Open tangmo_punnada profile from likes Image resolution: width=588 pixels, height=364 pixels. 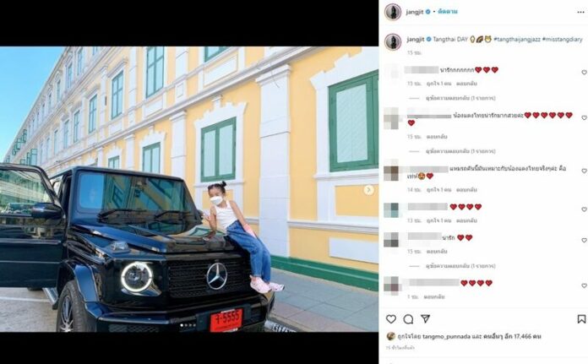click(x=440, y=337)
